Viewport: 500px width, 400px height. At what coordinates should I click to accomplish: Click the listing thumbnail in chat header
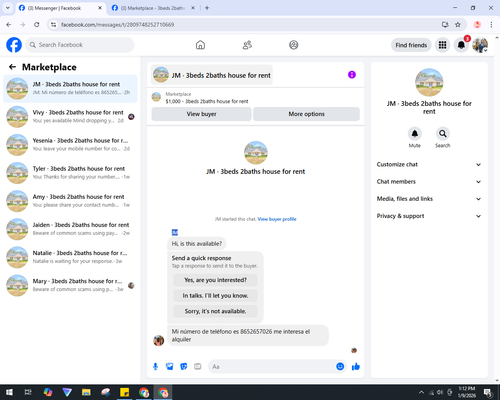(x=161, y=75)
